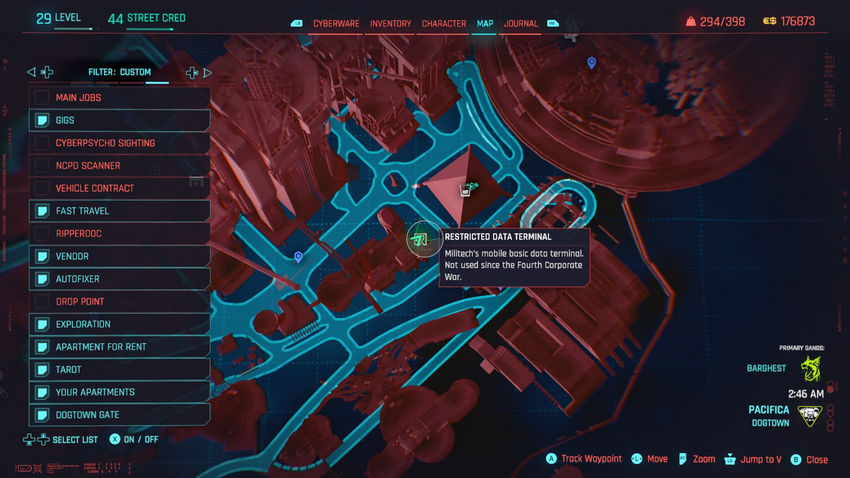Open the Inventory tab

coord(390,23)
